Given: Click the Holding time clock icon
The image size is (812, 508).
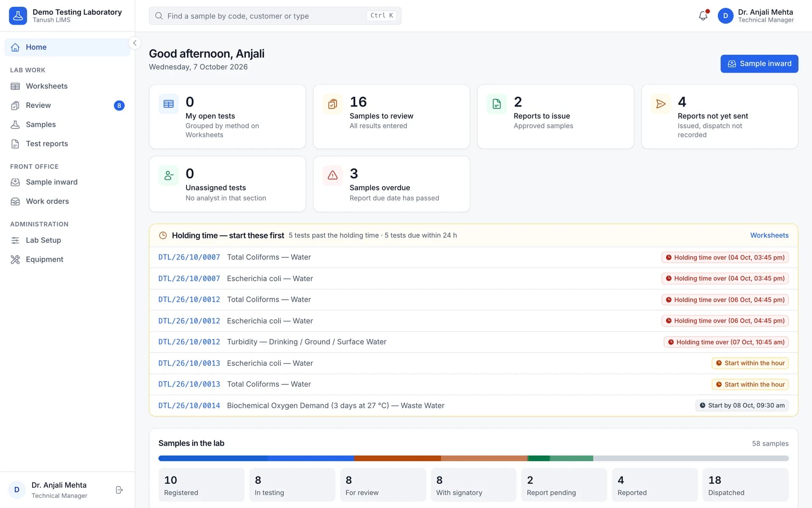Looking at the screenshot, I should pos(163,235).
